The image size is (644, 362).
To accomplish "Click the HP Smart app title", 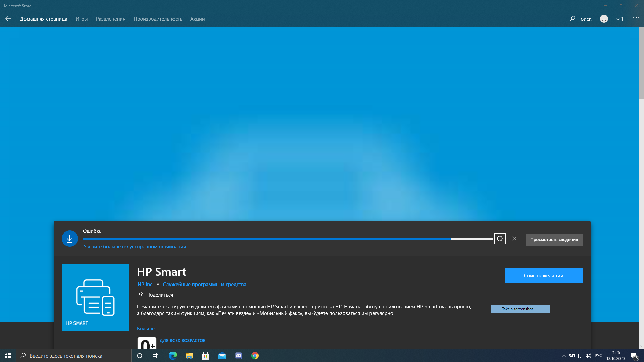I will (x=161, y=272).
